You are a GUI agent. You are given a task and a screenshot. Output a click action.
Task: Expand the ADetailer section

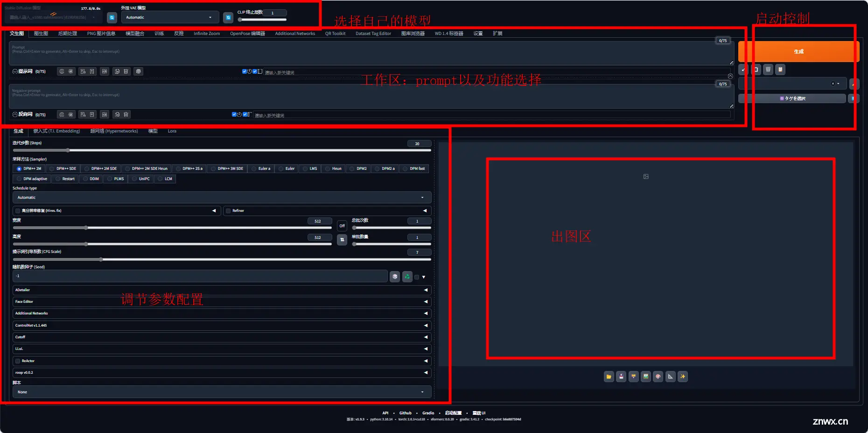[222, 290]
